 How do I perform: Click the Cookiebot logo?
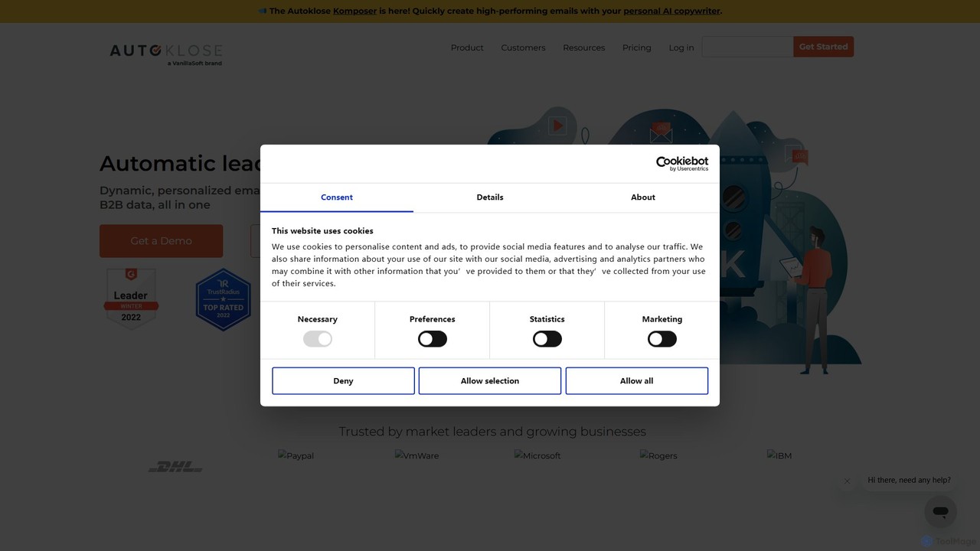(x=682, y=163)
